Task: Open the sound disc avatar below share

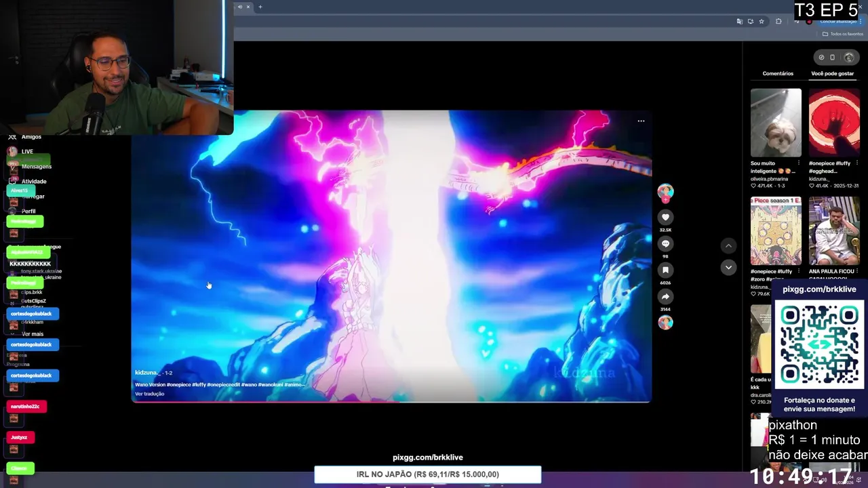Action: click(x=665, y=323)
